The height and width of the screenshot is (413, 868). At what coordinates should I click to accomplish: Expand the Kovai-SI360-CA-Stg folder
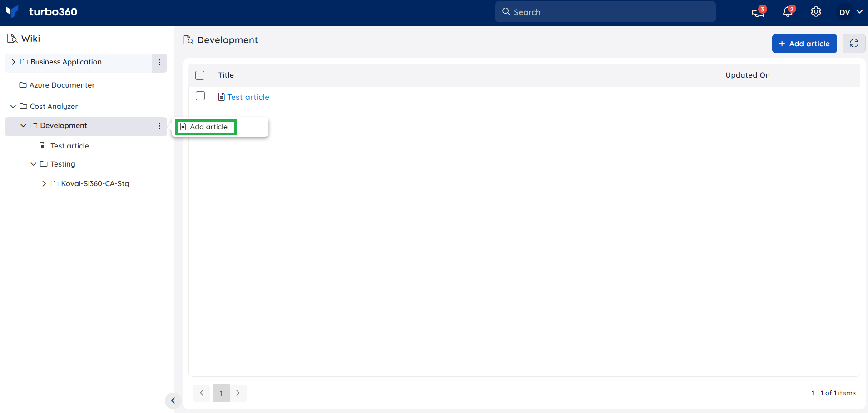tap(44, 183)
